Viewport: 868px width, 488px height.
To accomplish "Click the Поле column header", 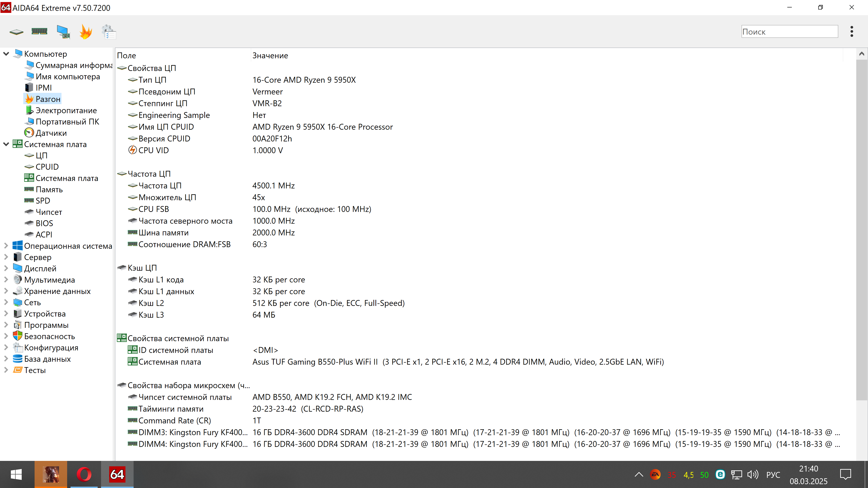I will click(x=126, y=56).
